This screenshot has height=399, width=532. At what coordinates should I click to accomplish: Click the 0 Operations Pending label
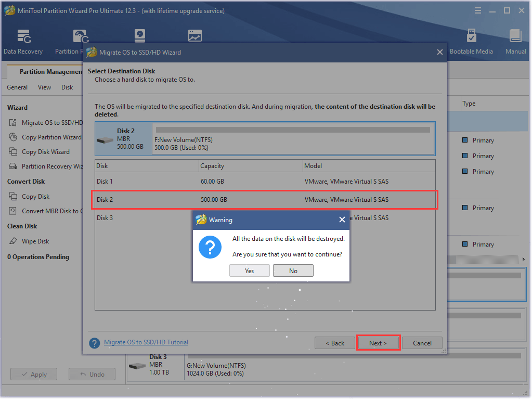(x=38, y=257)
